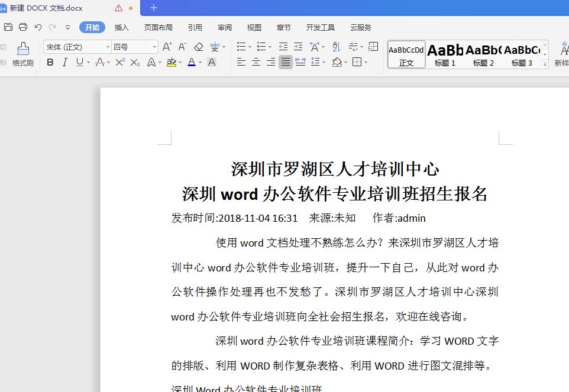Apply the 标题 2 style
This screenshot has height=392, width=569.
point(483,54)
